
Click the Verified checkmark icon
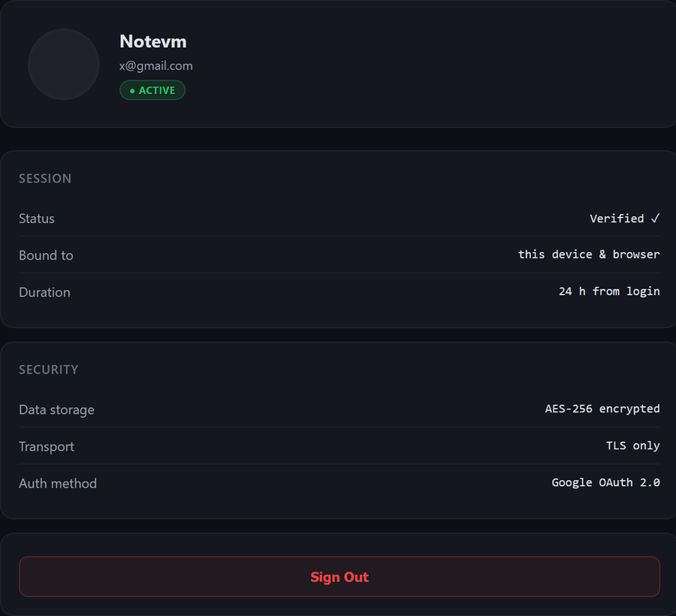click(x=655, y=219)
